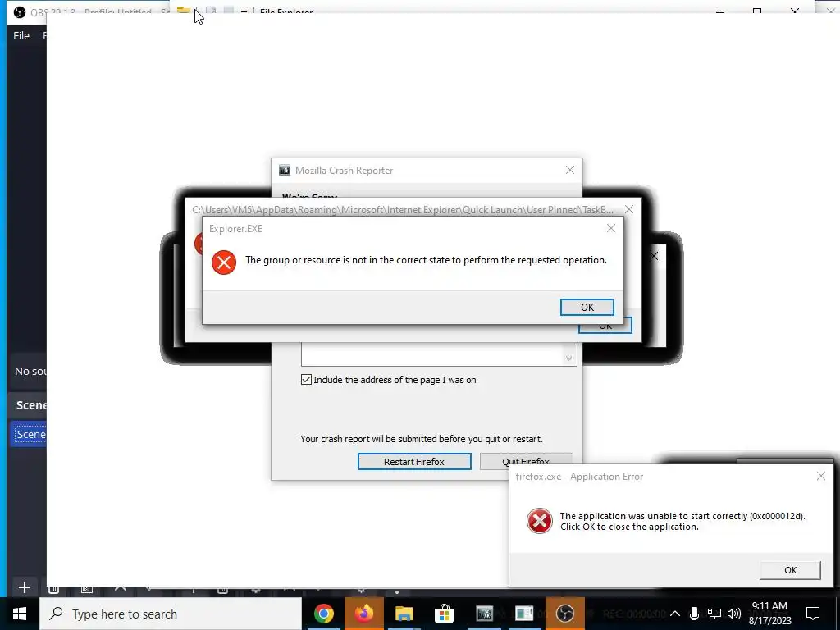The image size is (840, 630).
Task: Open the OBS File menu
Action: pyautogui.click(x=21, y=35)
